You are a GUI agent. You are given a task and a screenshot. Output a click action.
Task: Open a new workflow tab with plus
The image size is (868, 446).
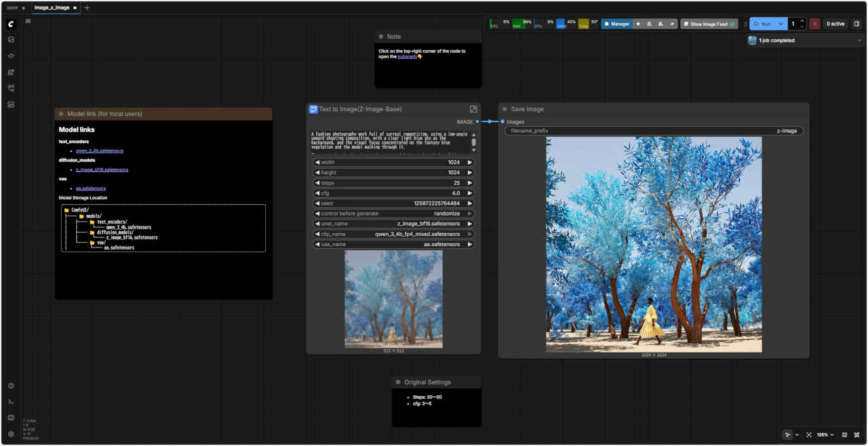click(87, 7)
